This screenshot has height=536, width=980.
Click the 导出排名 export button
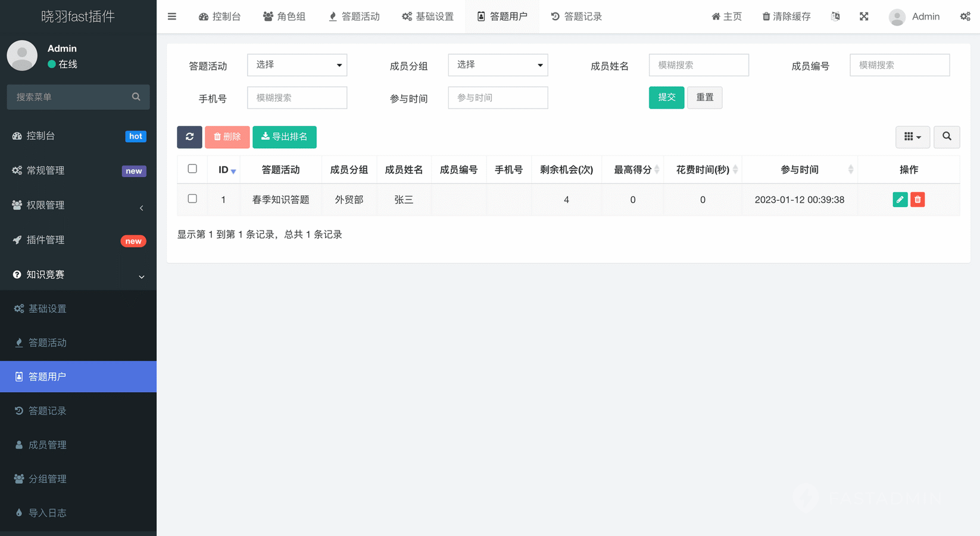coord(284,137)
